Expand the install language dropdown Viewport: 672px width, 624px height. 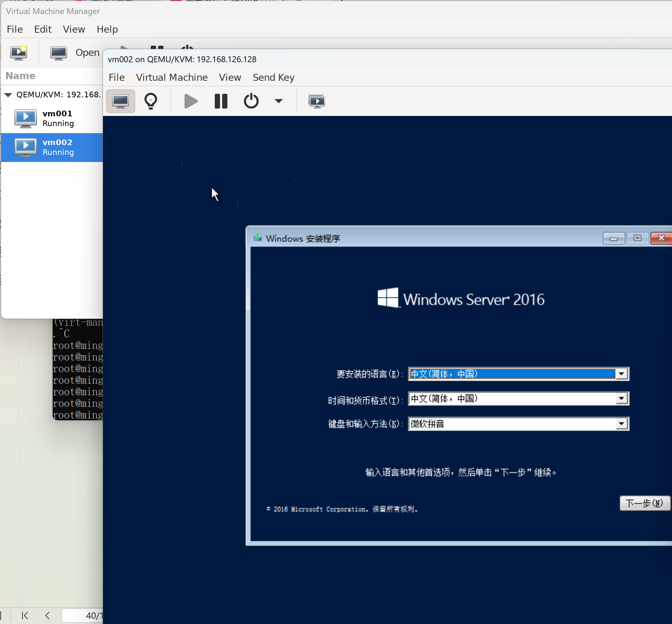click(621, 374)
